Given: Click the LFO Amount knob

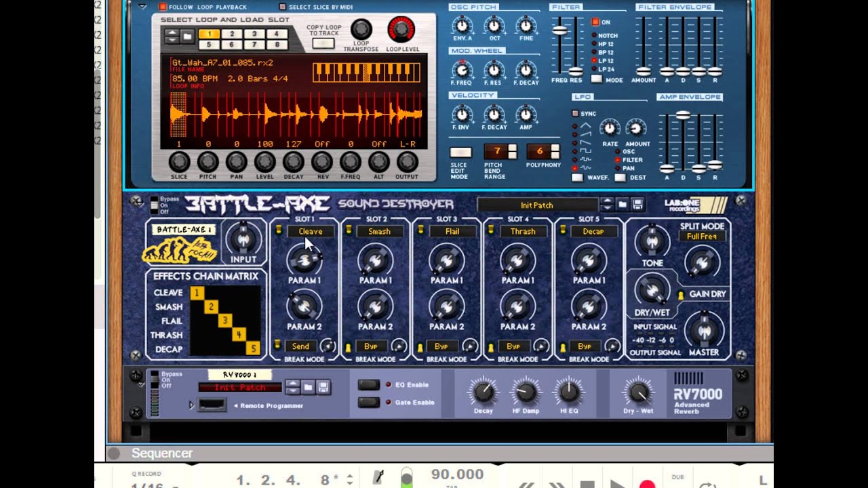Looking at the screenshot, I should pyautogui.click(x=636, y=128).
